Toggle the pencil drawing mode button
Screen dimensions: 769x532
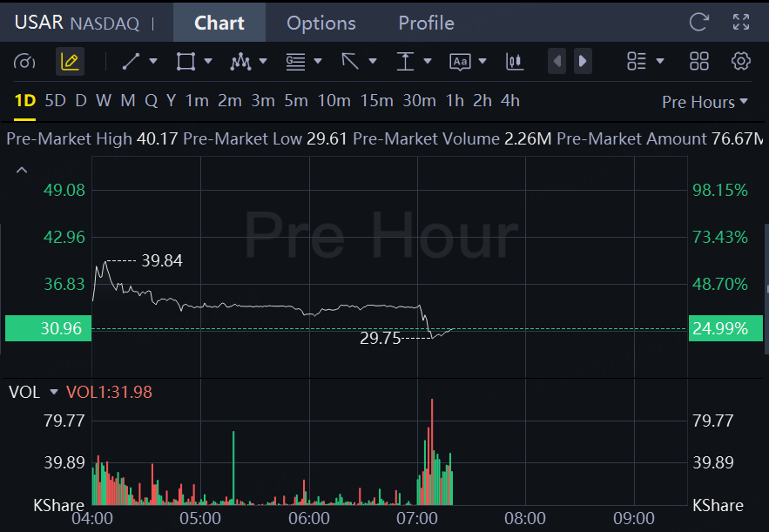click(x=70, y=61)
